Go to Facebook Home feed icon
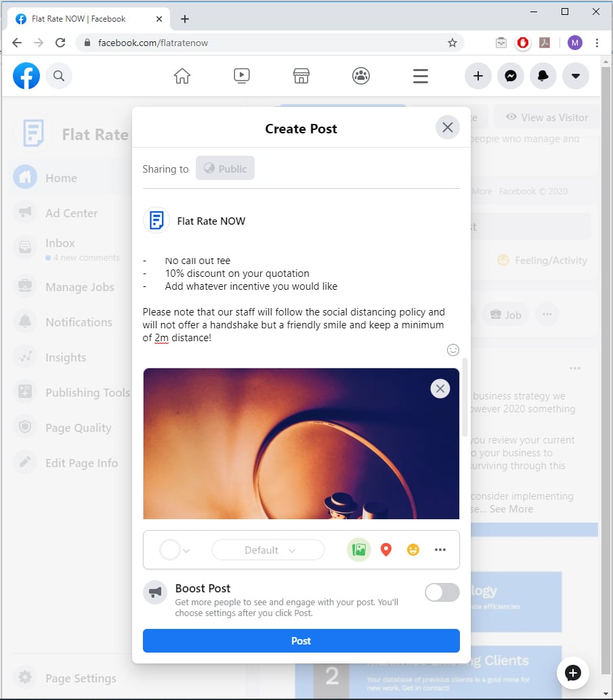Viewport: 613px width, 700px height. (182, 76)
